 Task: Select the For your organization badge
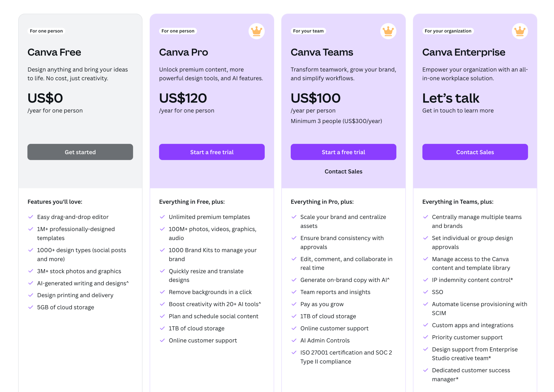448,31
